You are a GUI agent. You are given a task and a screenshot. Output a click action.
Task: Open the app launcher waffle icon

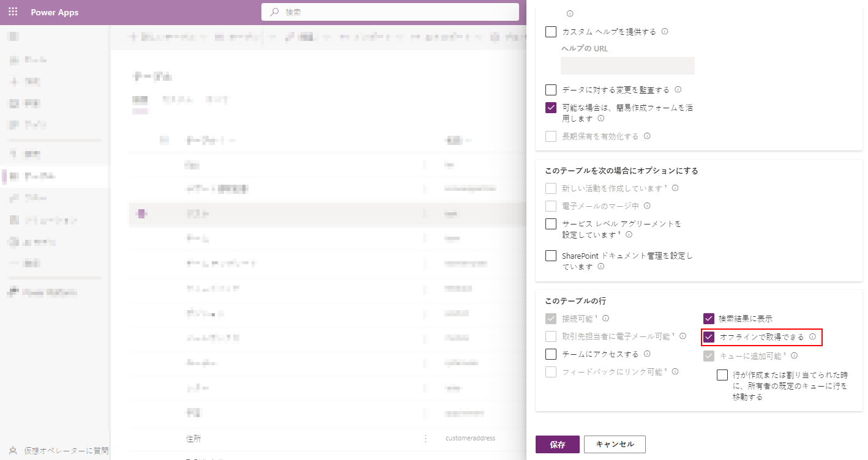(13, 12)
